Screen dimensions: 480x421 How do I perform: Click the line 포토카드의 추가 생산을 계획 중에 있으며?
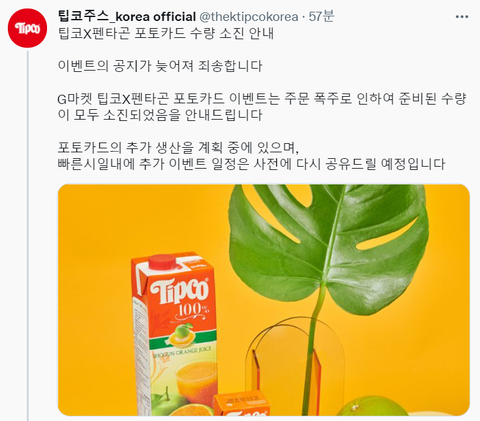pos(178,148)
